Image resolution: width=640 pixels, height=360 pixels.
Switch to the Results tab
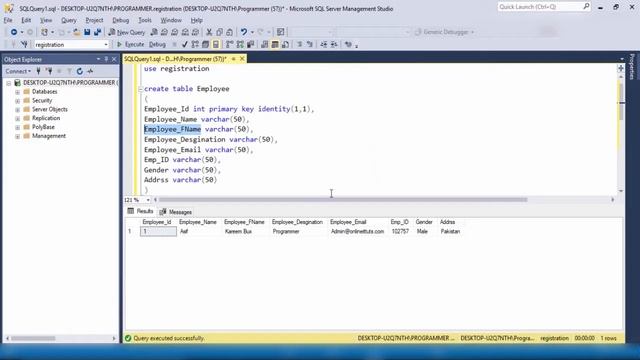pyautogui.click(x=140, y=211)
